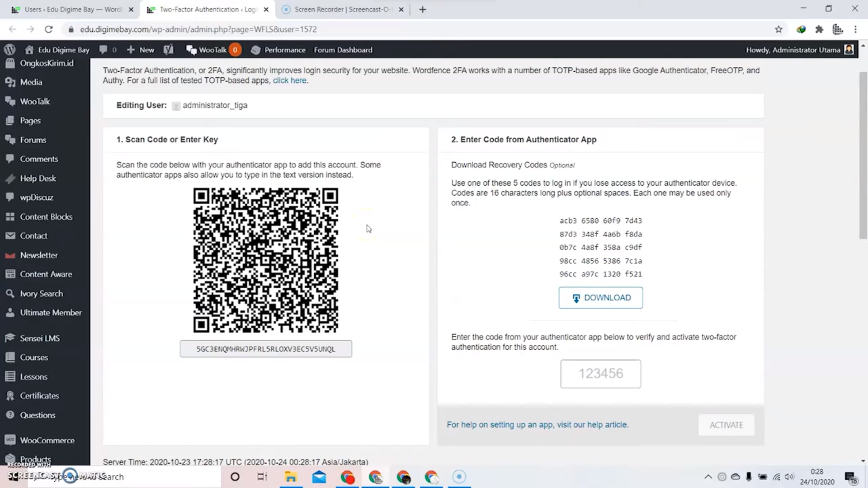Open wpDiscuz in sidebar

tap(45, 197)
